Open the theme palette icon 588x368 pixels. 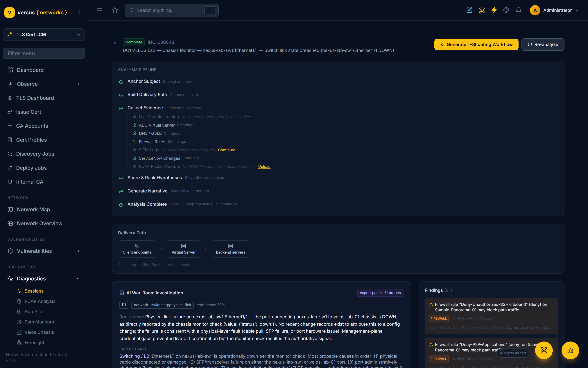(506, 10)
